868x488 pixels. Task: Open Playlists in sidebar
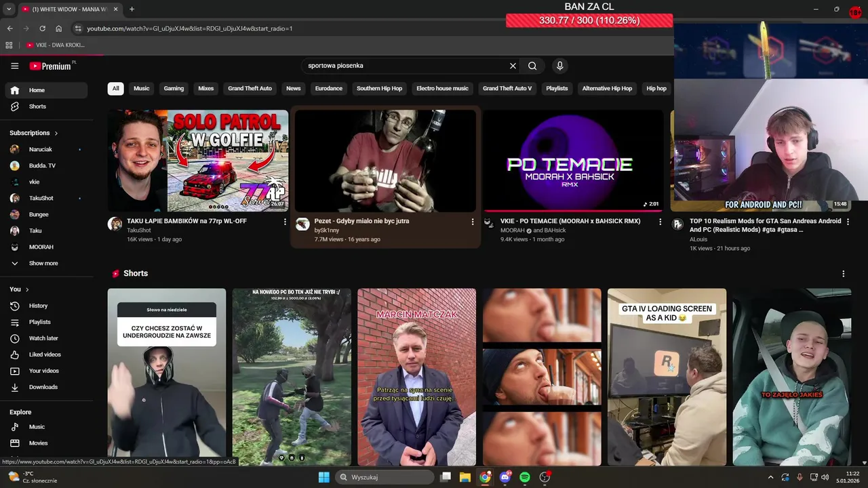pos(46,322)
